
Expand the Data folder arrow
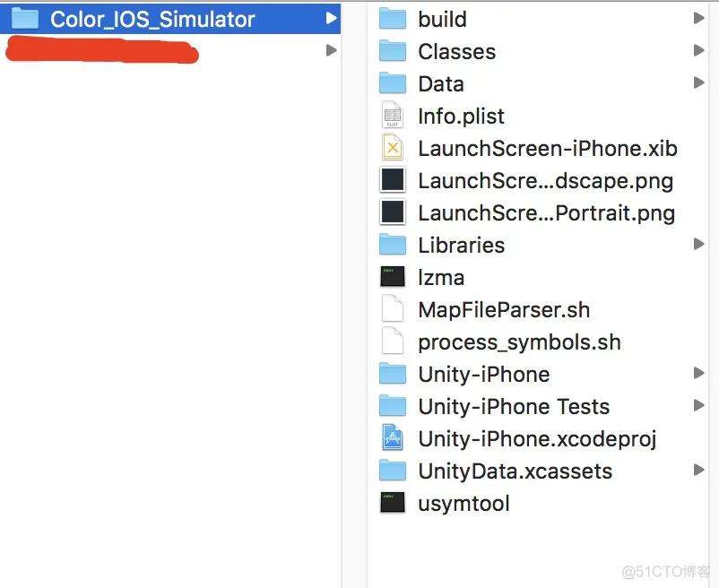[698, 82]
